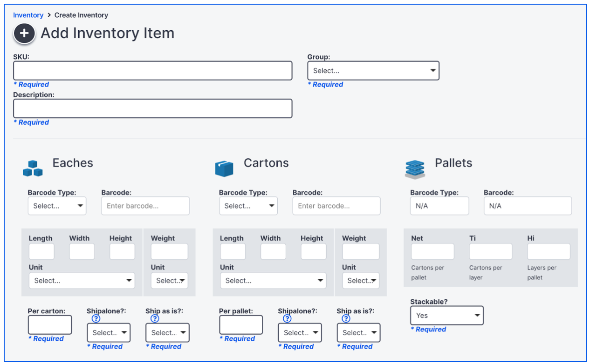Click the box icon for Cartons section
Screen dimensions: 590x364
click(x=224, y=169)
